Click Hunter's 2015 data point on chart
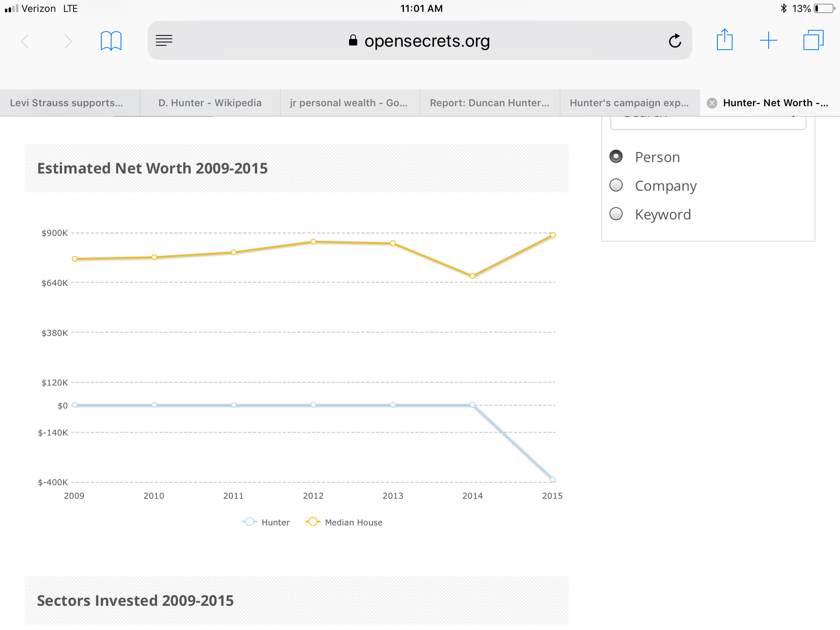The width and height of the screenshot is (840, 630). coord(553,480)
